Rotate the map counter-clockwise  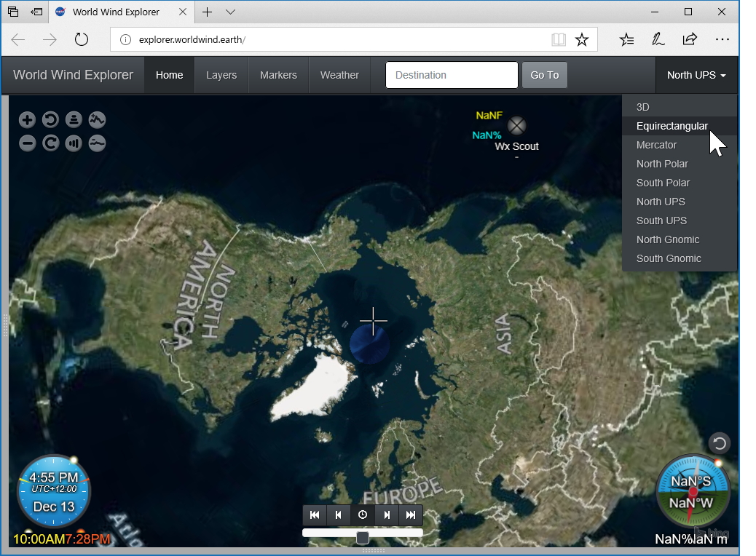click(51, 120)
